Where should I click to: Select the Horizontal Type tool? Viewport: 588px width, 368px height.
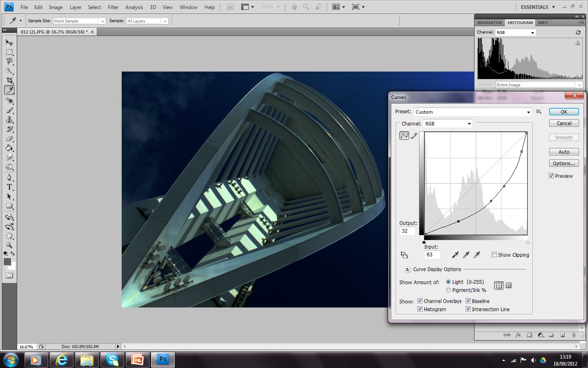(9, 187)
